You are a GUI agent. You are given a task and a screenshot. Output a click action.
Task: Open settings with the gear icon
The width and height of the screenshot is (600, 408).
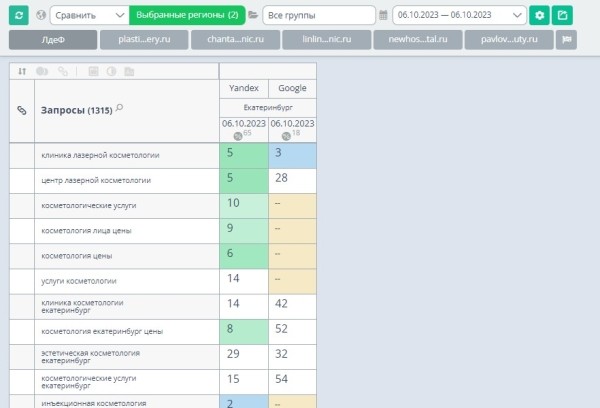540,15
